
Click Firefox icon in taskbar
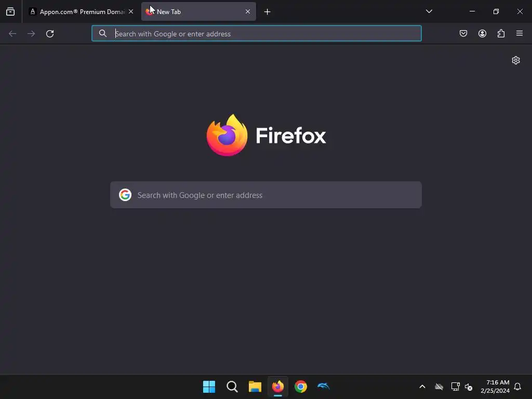point(278,387)
